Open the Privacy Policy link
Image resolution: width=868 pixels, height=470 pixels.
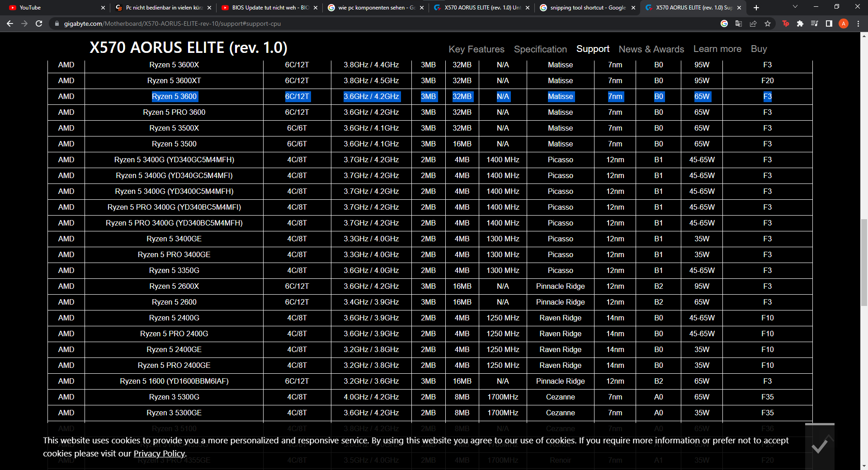(159, 453)
